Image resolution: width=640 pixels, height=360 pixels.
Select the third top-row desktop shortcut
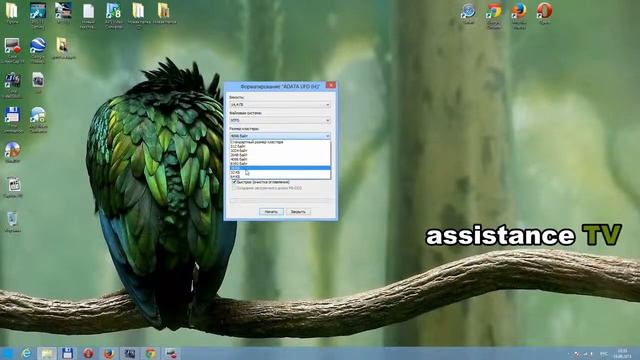coord(63,12)
